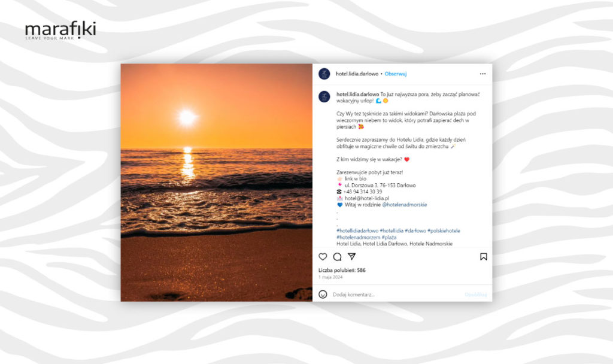Open #hotelenadmorzem hashtag
This screenshot has height=364, width=613.
point(358,237)
